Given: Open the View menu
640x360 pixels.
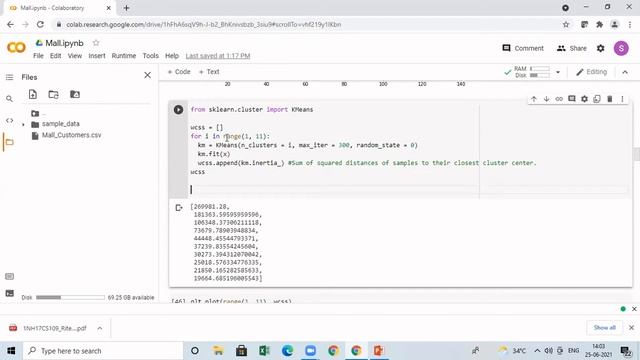Looking at the screenshot, I should 75,56.
